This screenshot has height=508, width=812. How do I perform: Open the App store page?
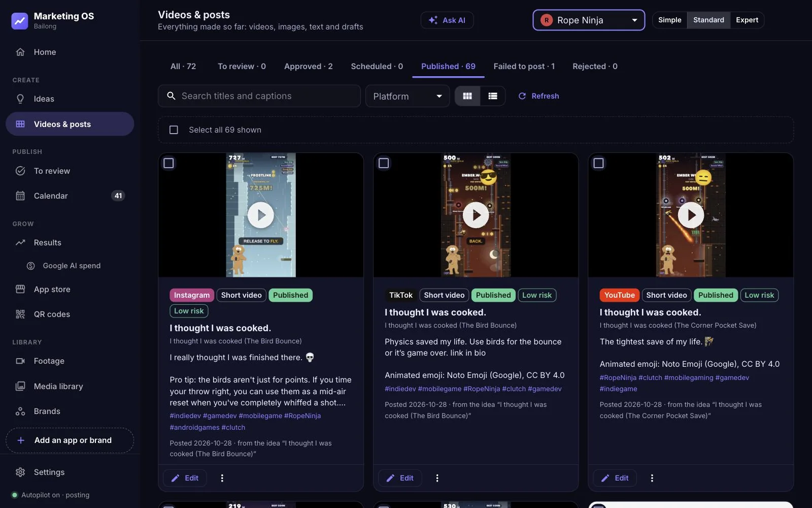click(x=70, y=289)
